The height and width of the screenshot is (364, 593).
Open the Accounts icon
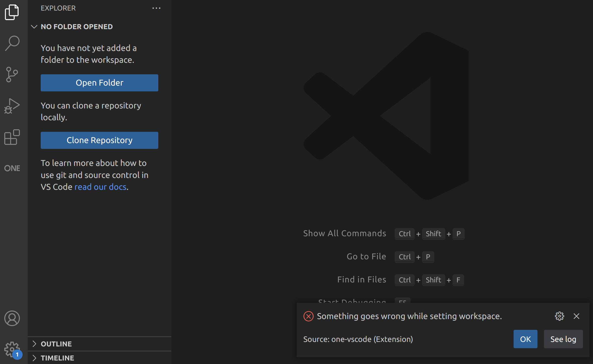[12, 318]
